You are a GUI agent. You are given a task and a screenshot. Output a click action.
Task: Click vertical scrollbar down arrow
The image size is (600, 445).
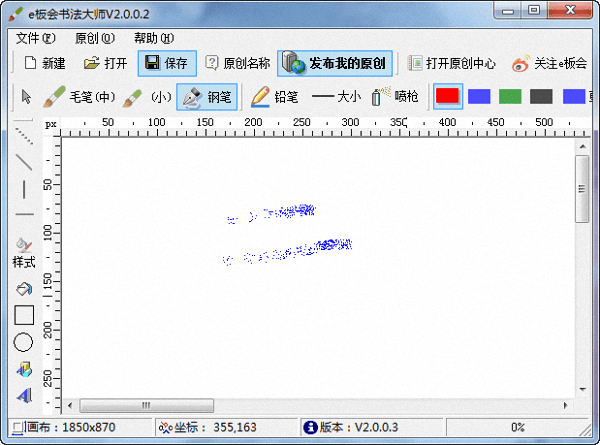(x=582, y=390)
